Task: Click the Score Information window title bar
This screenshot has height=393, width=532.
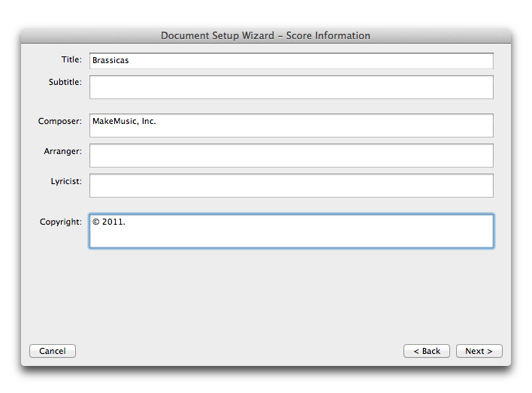Action: pos(266,35)
